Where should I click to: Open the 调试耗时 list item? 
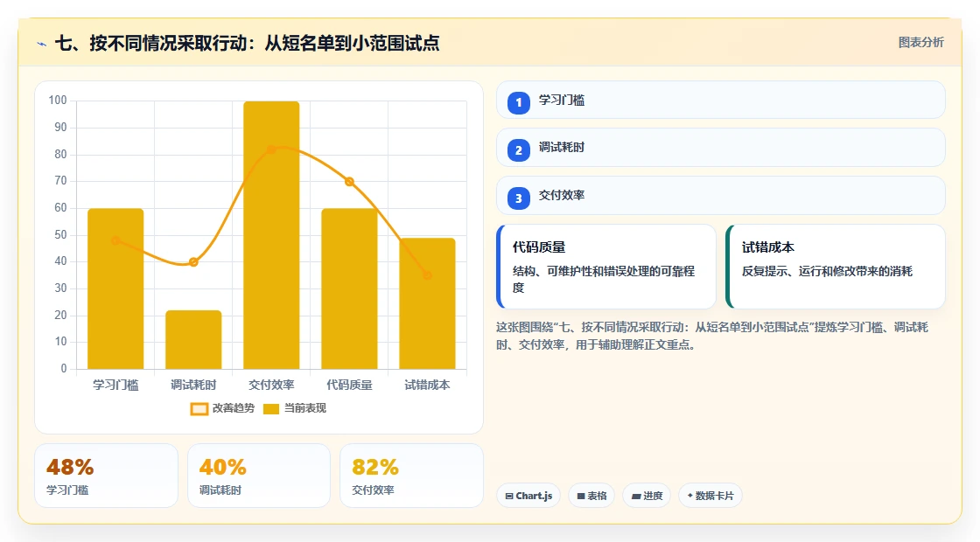721,148
